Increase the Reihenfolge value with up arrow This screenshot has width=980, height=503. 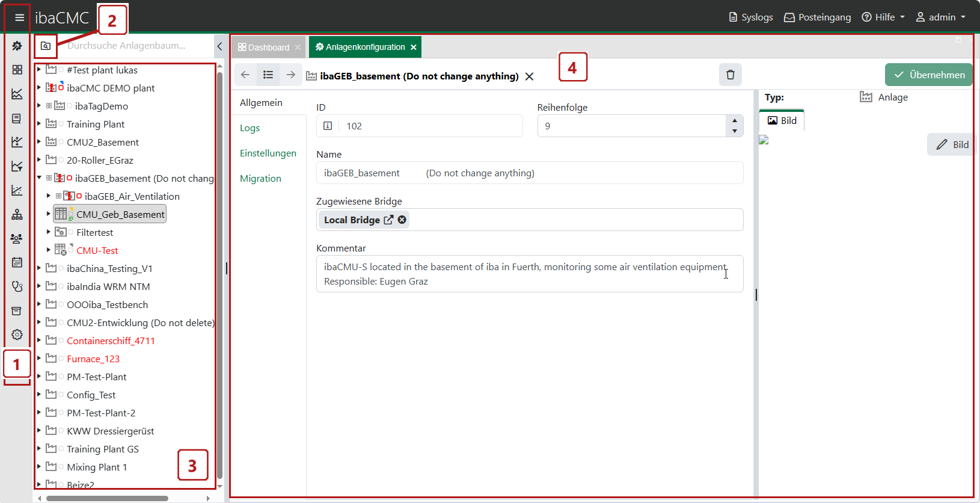point(735,121)
